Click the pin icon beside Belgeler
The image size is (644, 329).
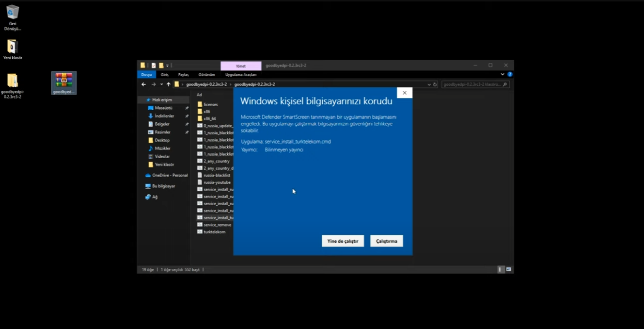point(187,124)
